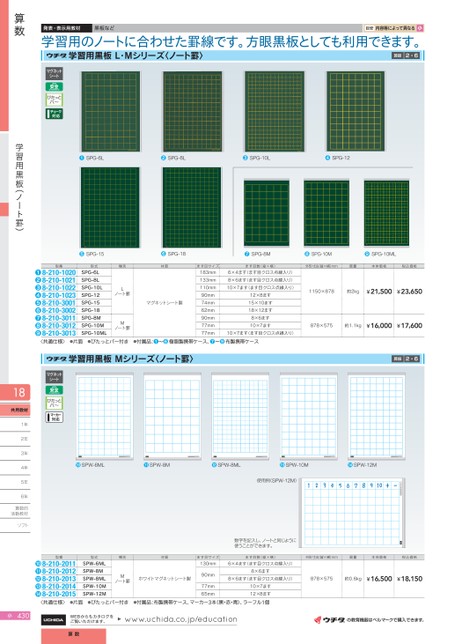Select the 1年 side index tab

point(15,424)
